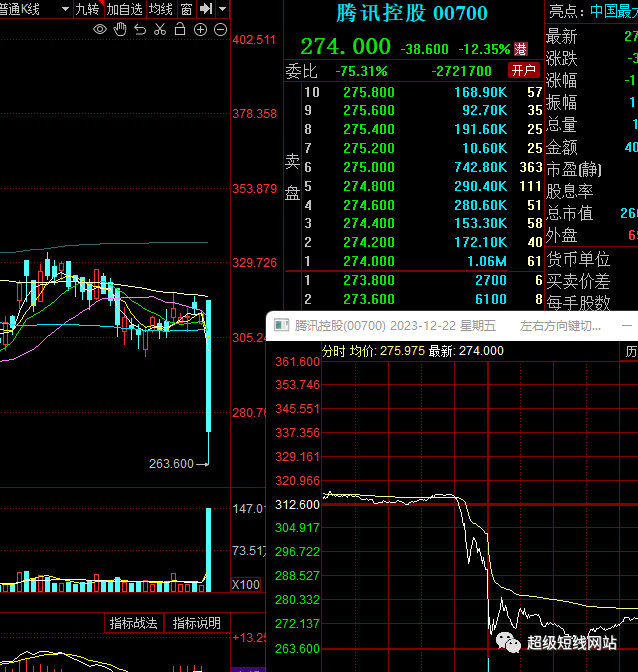Minimize the 腾讯控股 intraday popup window
Screen dimensions: 638x672
point(627,326)
